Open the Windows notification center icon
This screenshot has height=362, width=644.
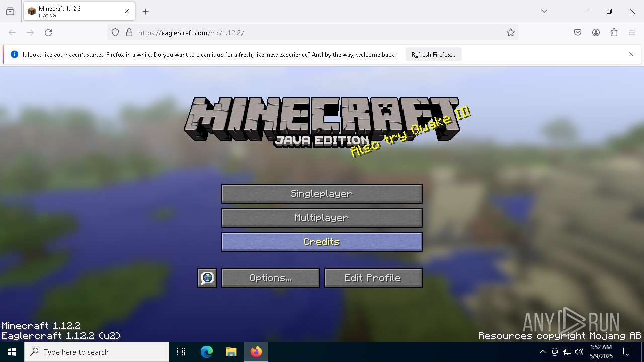coord(627,352)
